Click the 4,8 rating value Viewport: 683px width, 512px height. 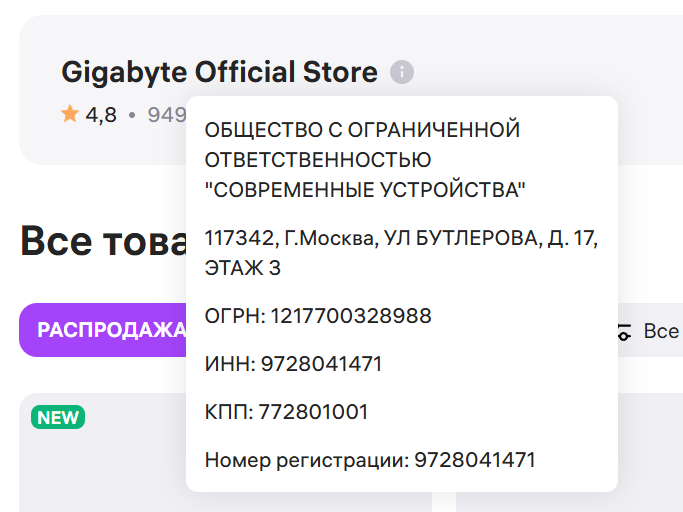pos(101,115)
